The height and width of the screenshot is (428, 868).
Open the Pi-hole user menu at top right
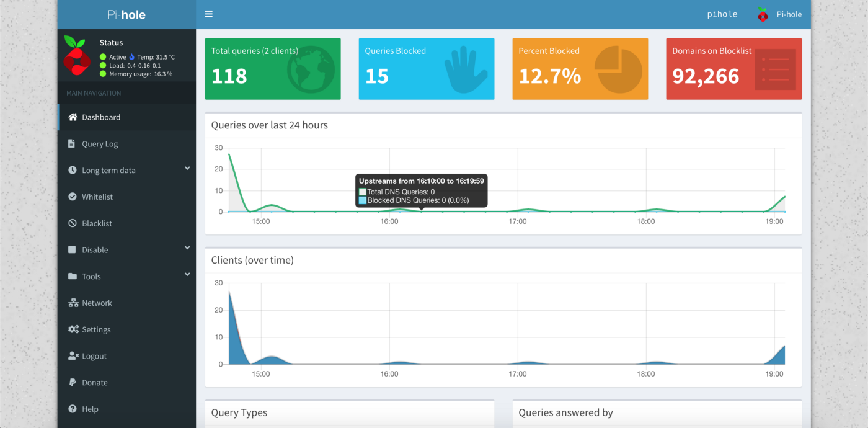[x=779, y=14]
